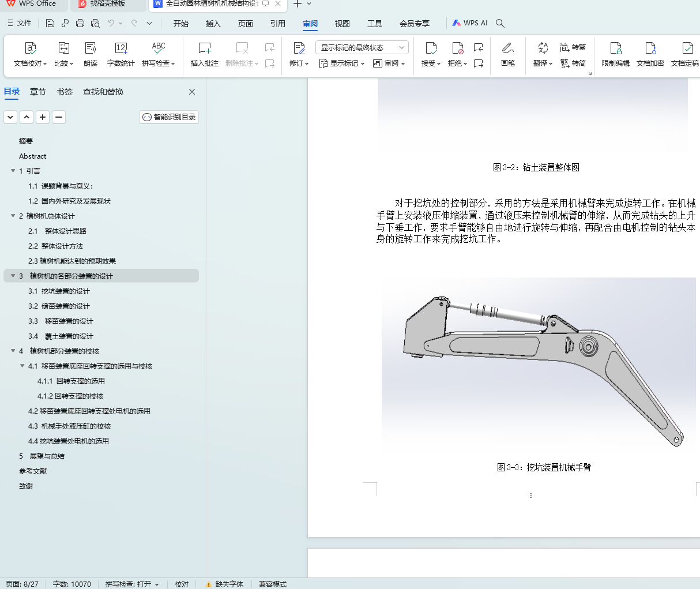
Task: Select the 画笔 pen tool
Action: coord(508,54)
